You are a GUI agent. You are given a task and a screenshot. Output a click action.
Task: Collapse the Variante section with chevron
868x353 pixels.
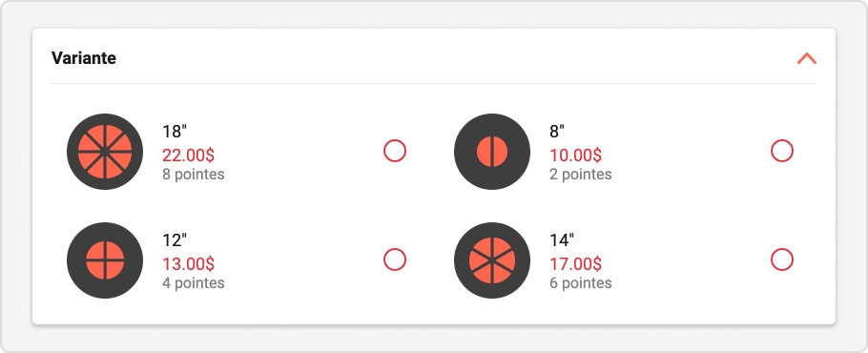(x=807, y=58)
